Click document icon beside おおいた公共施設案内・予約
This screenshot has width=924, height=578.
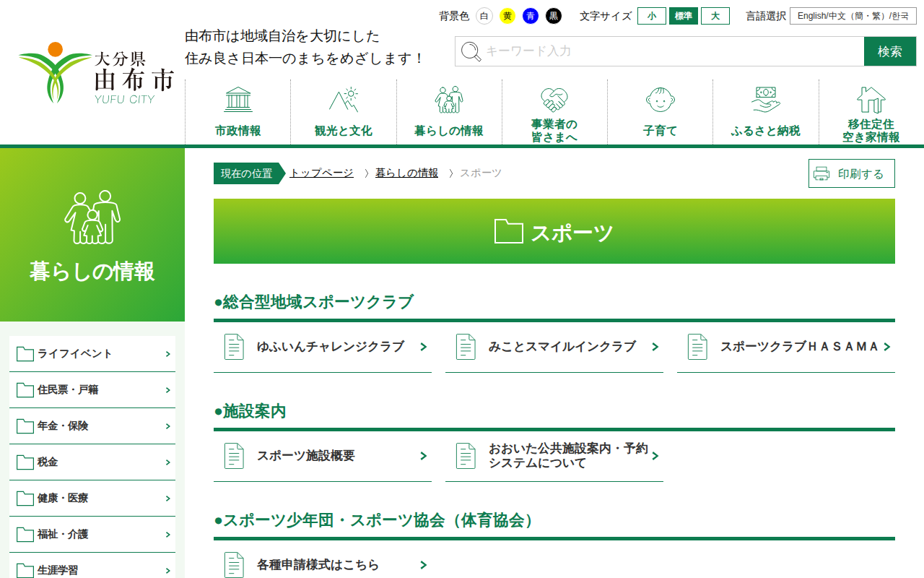(x=466, y=456)
